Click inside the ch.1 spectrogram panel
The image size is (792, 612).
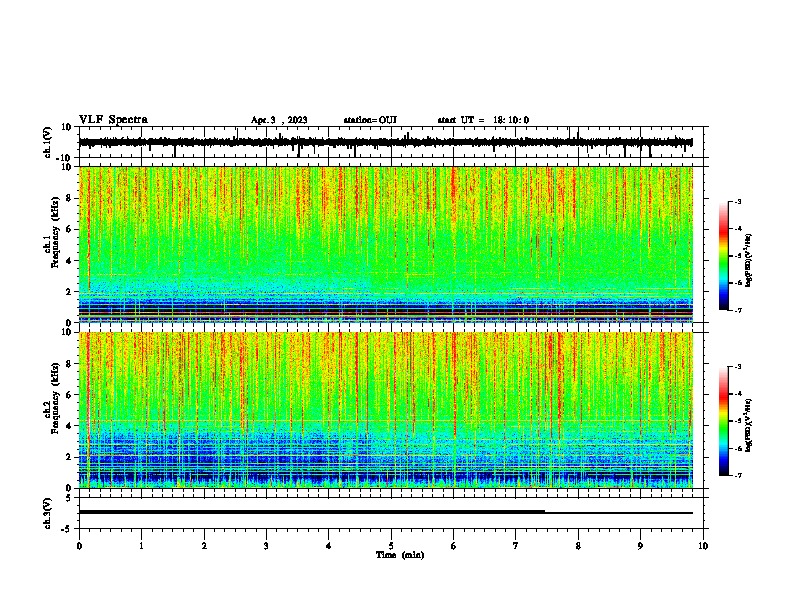pyautogui.click(x=385, y=244)
